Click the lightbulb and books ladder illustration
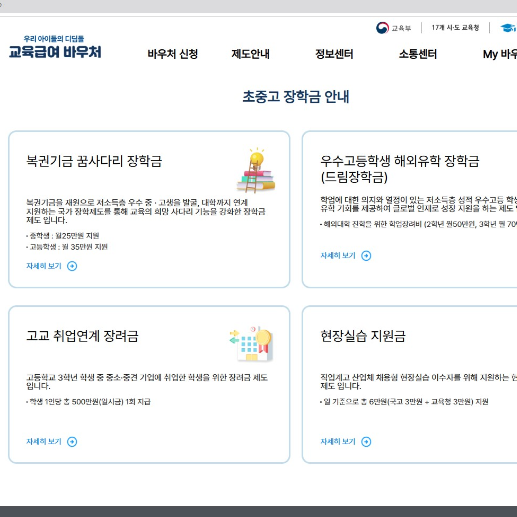Screen dimensions: 517x517 [256, 170]
